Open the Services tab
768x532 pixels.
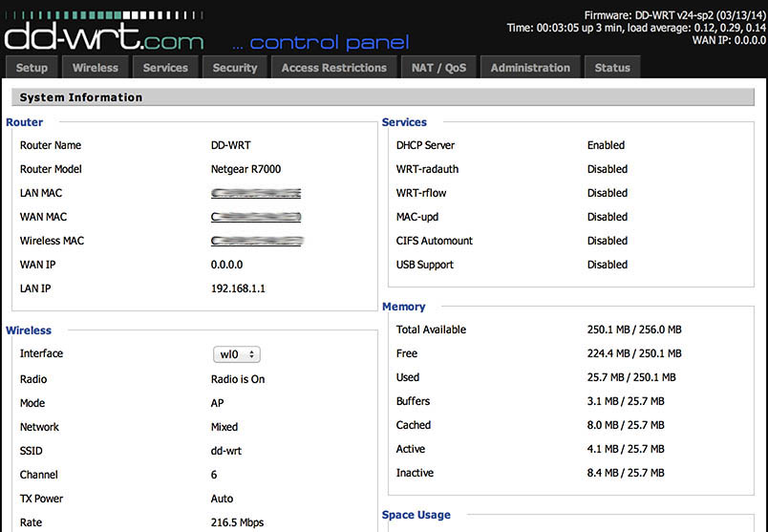tap(165, 68)
